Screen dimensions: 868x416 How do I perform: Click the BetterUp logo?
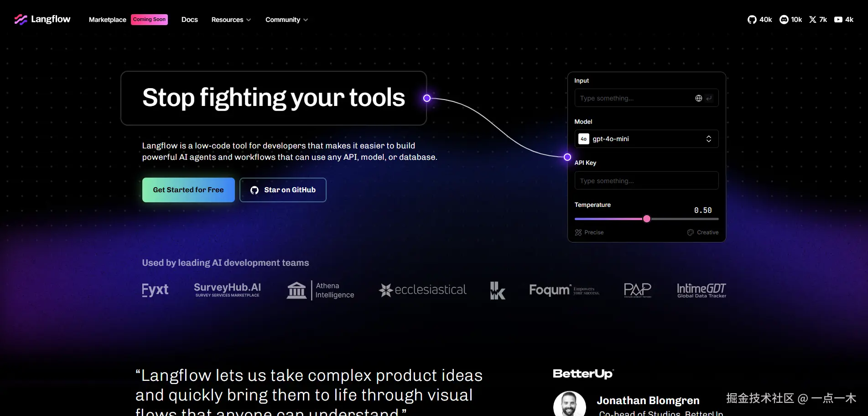[x=583, y=374]
